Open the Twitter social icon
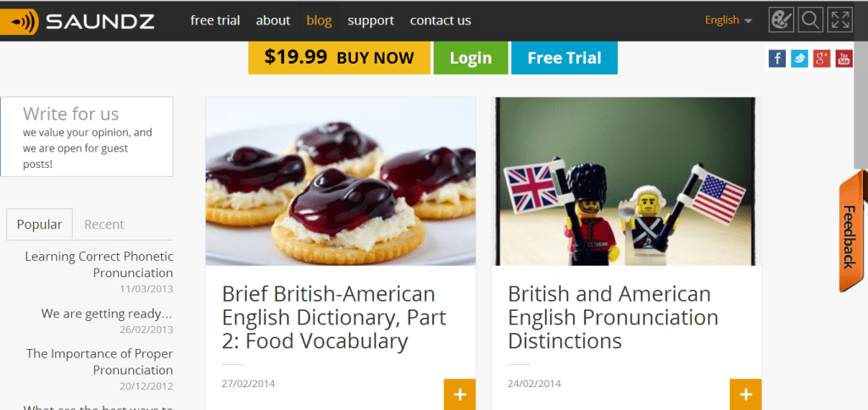The width and height of the screenshot is (868, 410). click(x=799, y=58)
